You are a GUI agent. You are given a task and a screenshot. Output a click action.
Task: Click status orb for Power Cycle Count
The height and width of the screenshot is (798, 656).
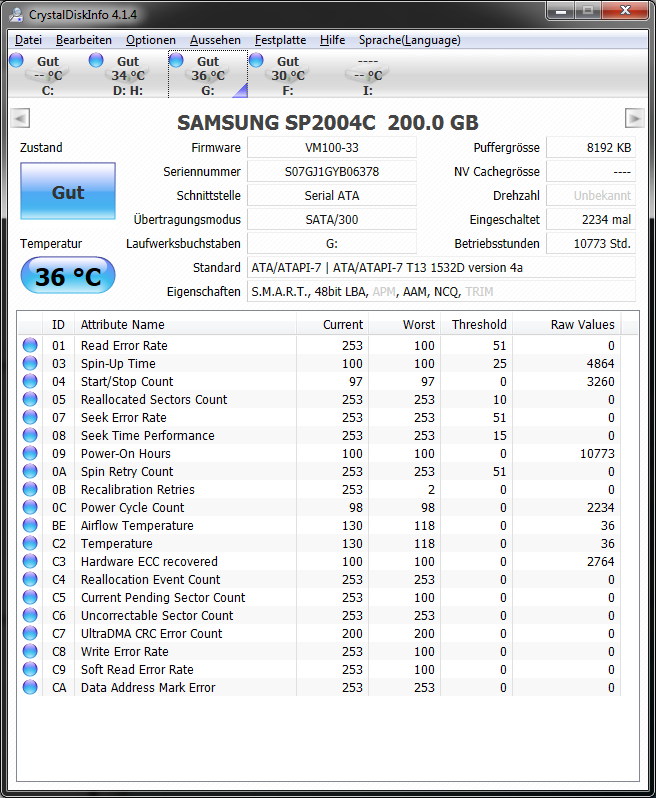30,507
